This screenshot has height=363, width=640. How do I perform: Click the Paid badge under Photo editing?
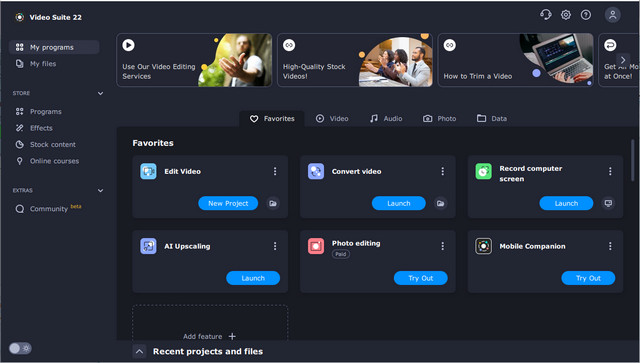point(341,254)
